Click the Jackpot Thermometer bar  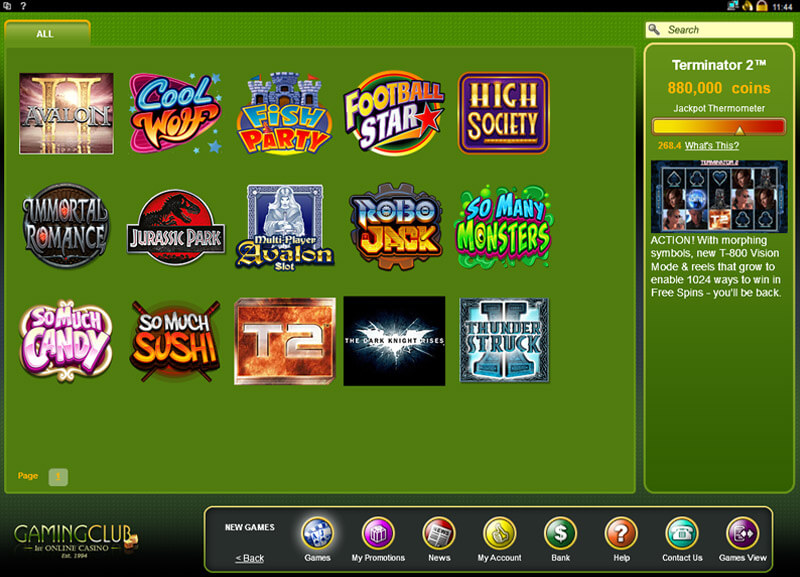click(719, 127)
